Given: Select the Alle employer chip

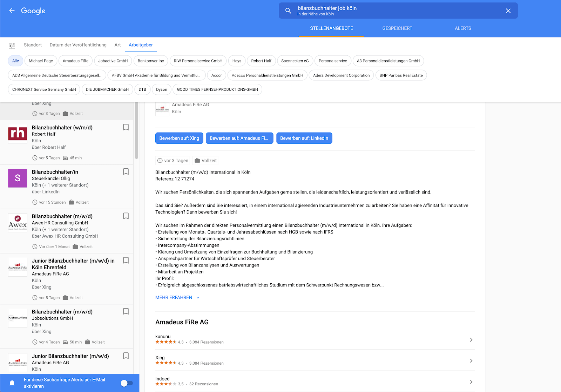Looking at the screenshot, I should 16,61.
